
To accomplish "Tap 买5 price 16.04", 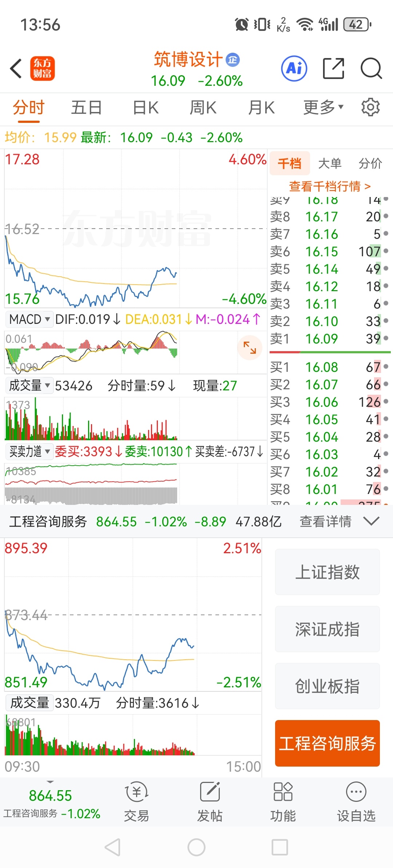I will pos(322,437).
